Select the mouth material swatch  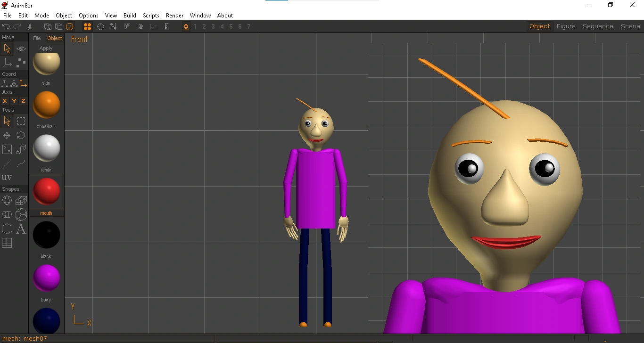click(x=46, y=191)
